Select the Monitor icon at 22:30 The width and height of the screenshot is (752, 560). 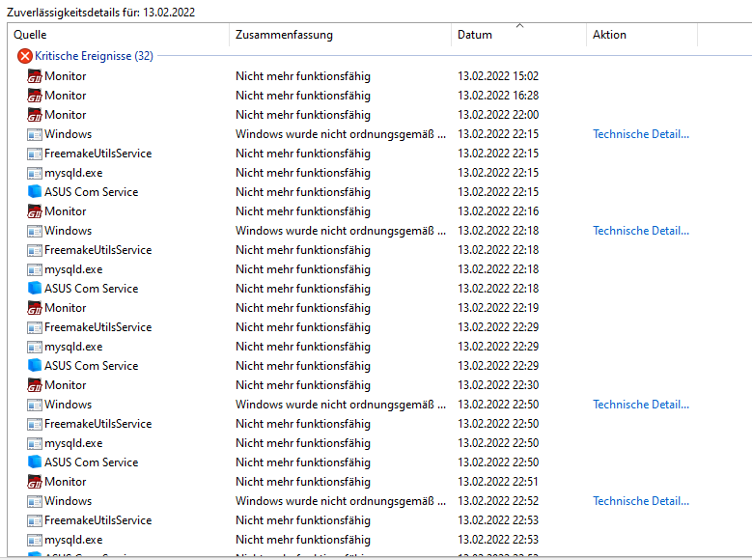pos(35,385)
